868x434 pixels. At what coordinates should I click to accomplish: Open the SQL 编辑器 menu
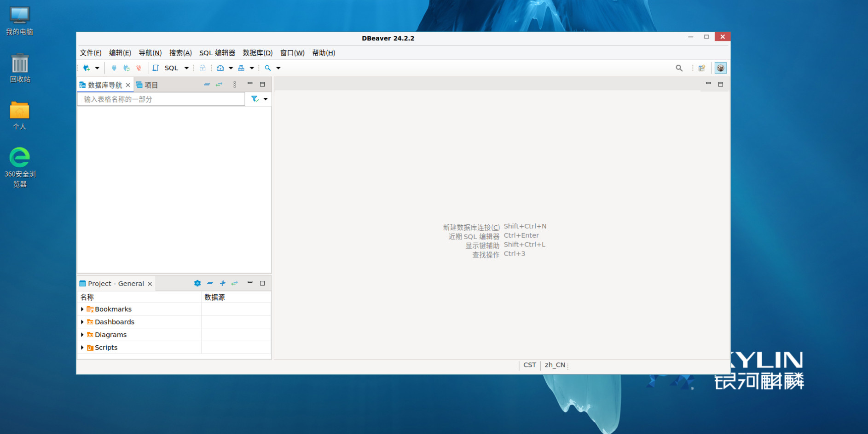[x=217, y=53]
